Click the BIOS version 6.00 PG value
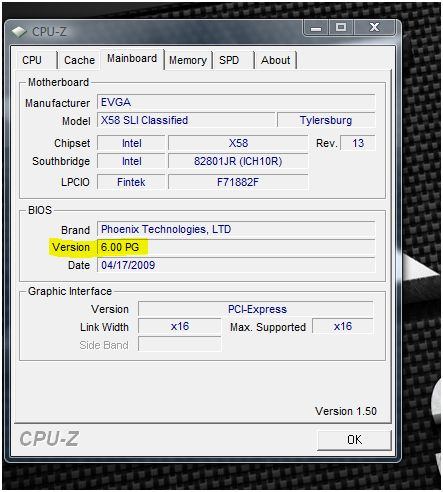Image resolution: width=443 pixels, height=492 pixels. point(236,247)
